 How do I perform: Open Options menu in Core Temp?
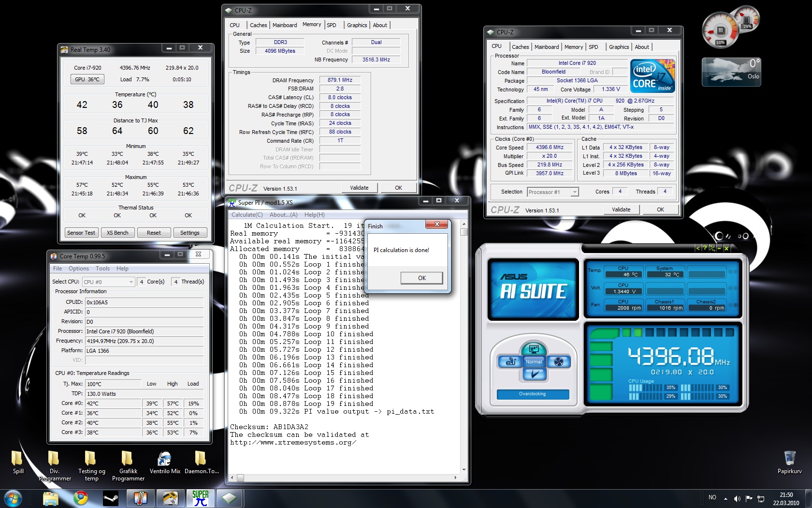click(79, 269)
